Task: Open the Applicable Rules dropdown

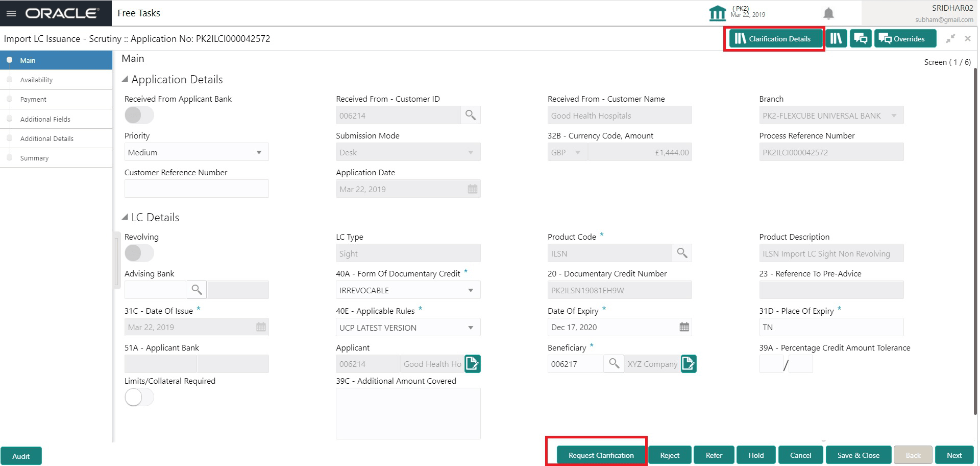Action: (408, 328)
